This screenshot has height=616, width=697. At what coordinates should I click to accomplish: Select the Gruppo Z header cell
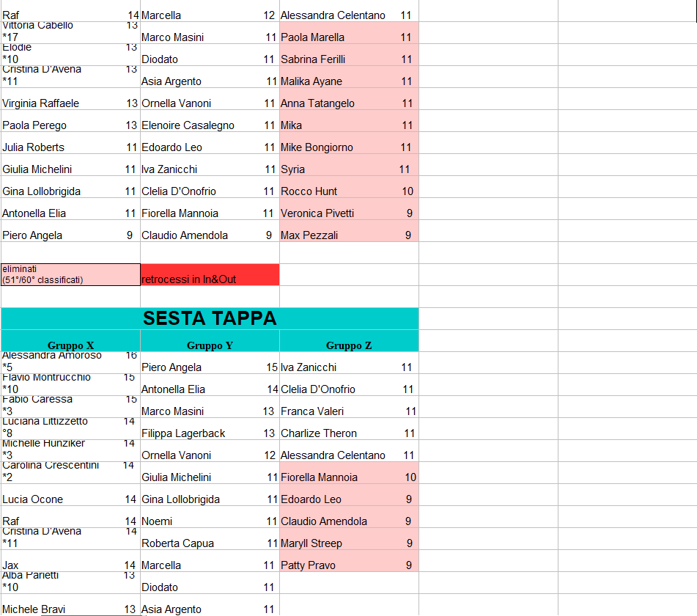click(x=349, y=345)
